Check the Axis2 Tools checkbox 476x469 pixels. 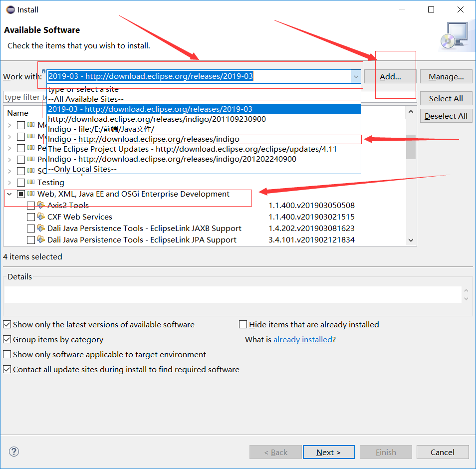(31, 206)
